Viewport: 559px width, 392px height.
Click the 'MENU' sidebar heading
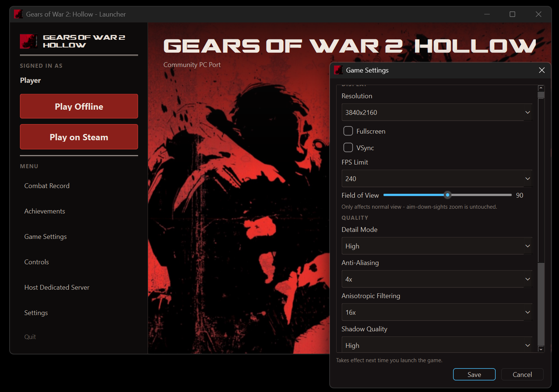[29, 166]
